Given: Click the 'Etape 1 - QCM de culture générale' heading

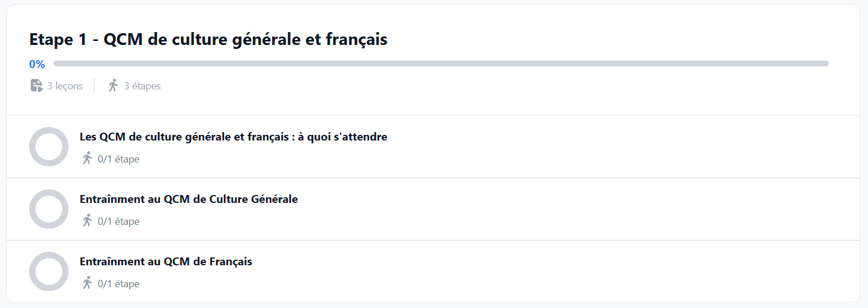Looking at the screenshot, I should [208, 40].
